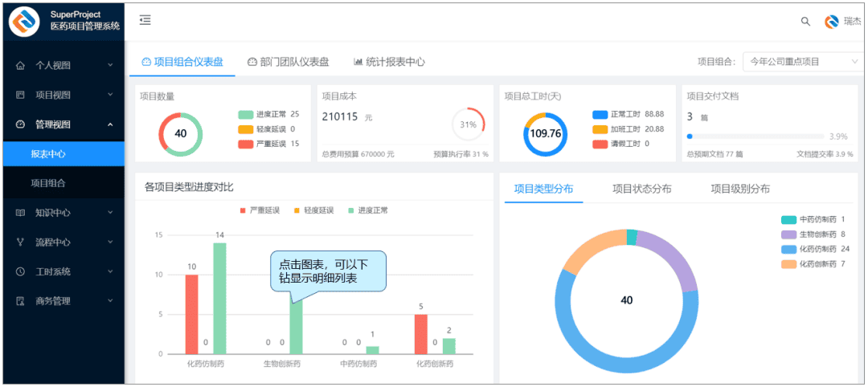
Task: Click the bar chart icon on 统计报表中心 tab
Action: click(358, 62)
